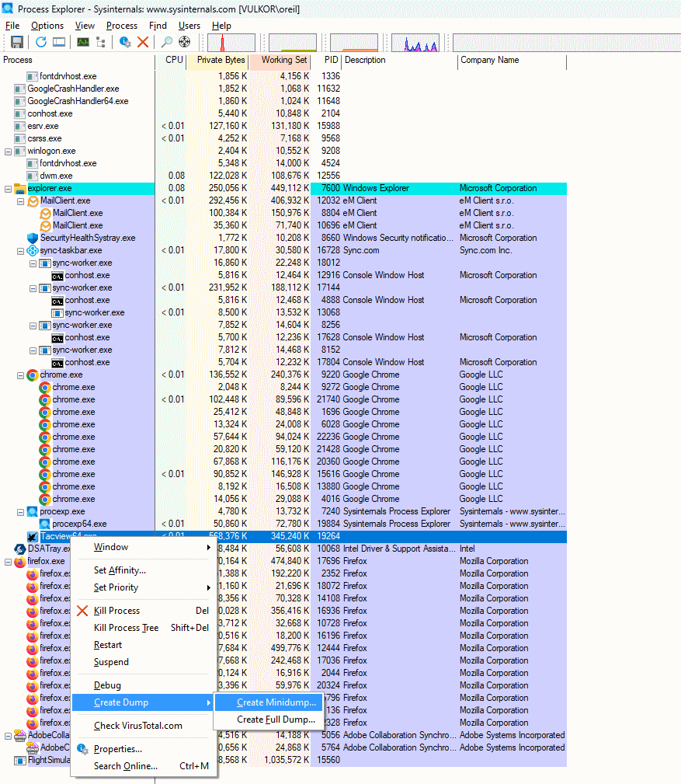Collapse the MailClient.exe parent node

point(20,201)
